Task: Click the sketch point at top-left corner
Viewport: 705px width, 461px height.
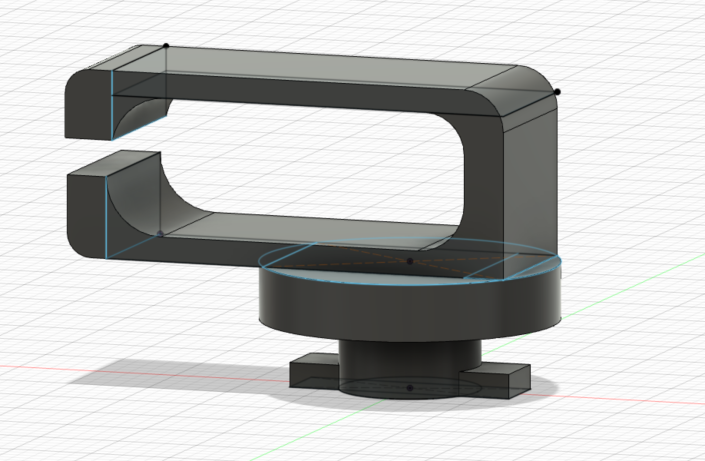Action: coord(166,46)
